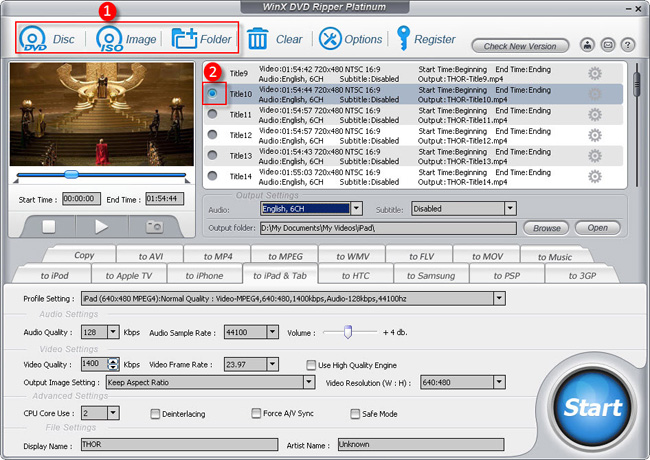Click the End Time field
This screenshot has height=460, width=650.
click(x=165, y=199)
